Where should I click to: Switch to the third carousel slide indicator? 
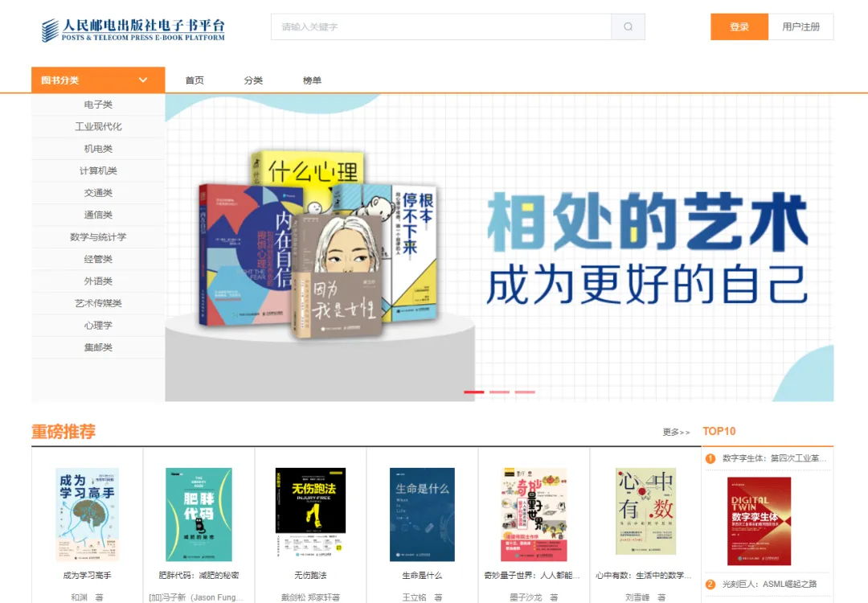tap(525, 392)
